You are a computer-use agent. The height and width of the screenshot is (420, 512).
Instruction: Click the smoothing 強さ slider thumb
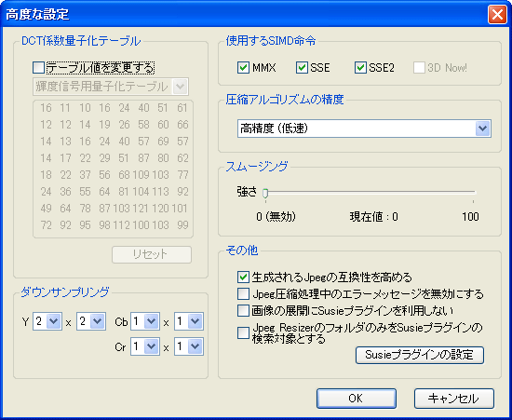(x=265, y=193)
